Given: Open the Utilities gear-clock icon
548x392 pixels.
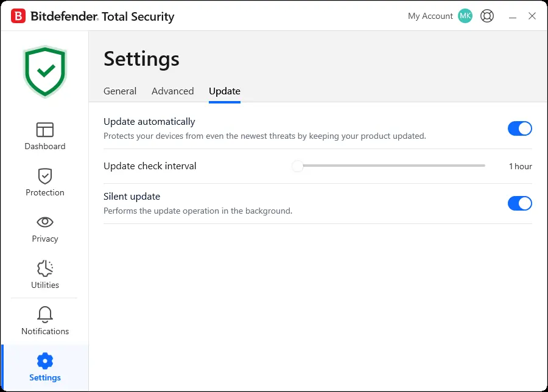Looking at the screenshot, I should click(x=44, y=268).
